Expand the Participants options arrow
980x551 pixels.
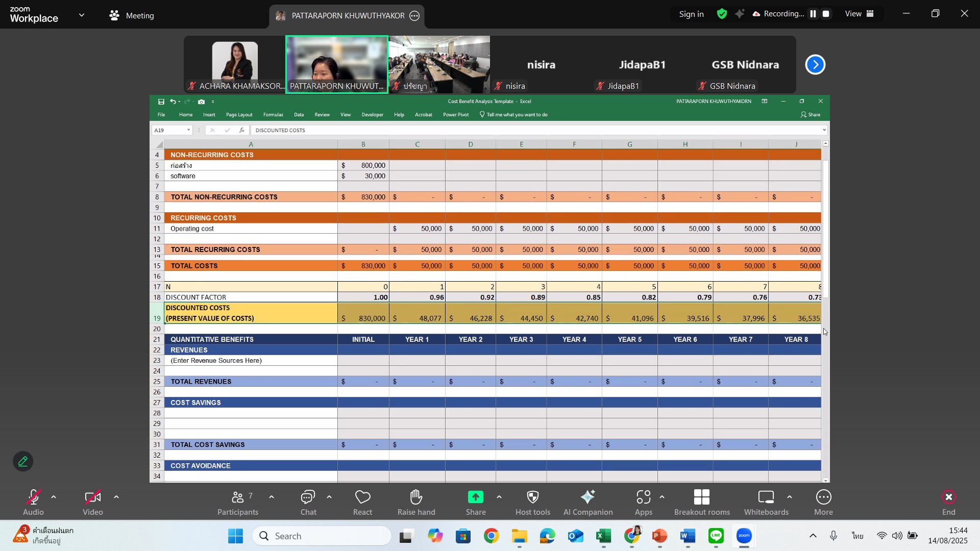pyautogui.click(x=272, y=497)
